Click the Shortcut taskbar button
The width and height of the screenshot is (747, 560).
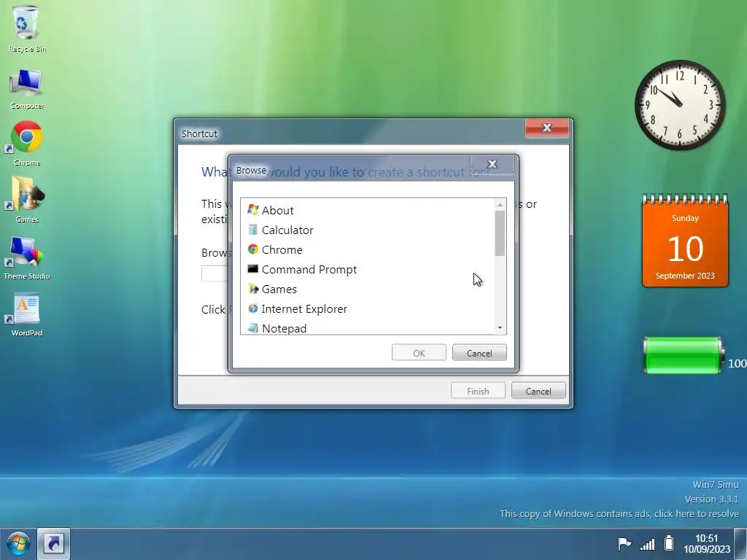coord(53,543)
